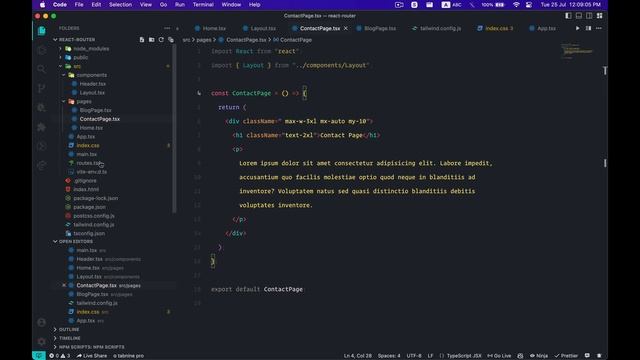The width and height of the screenshot is (640, 360).
Task: Open the Search view in activity bar
Action: (41, 69)
